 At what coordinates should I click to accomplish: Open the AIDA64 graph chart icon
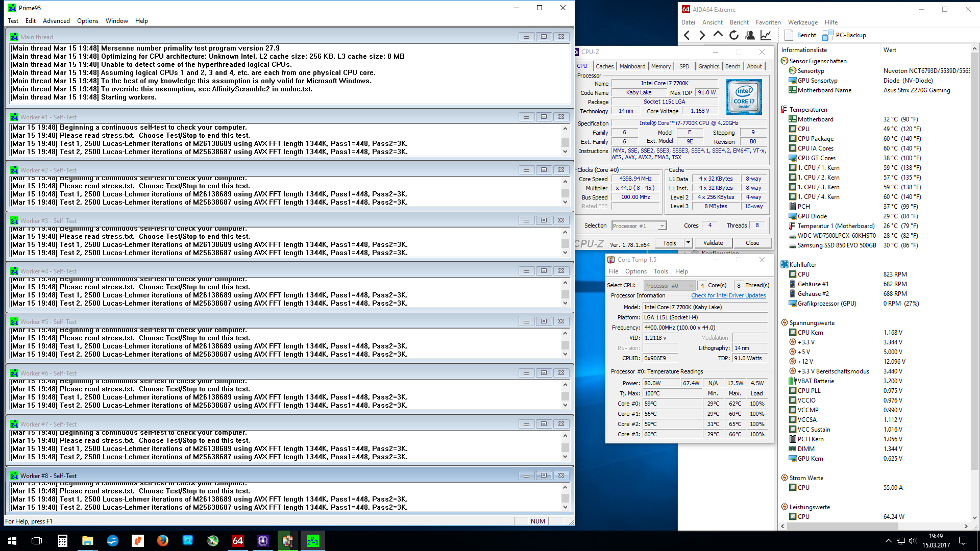click(x=765, y=35)
